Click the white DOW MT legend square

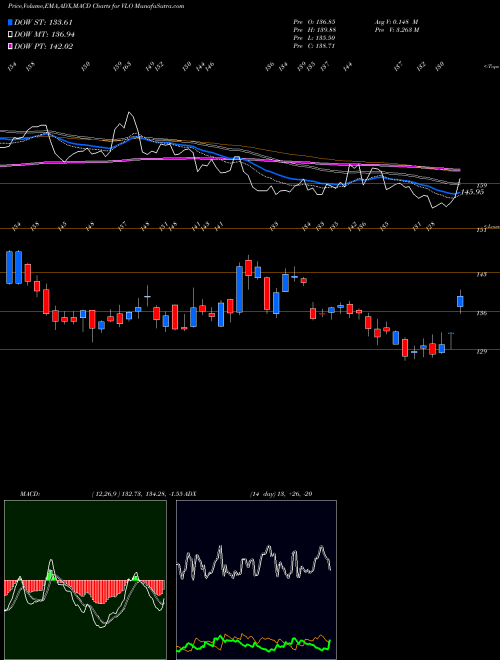(10, 35)
